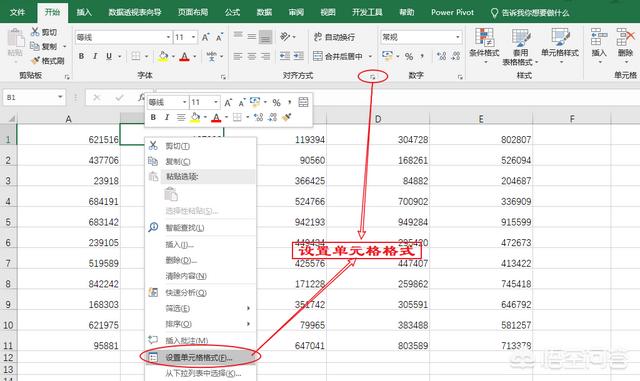
Task: Toggle Italic in the ribbon font group
Action: 95,56
